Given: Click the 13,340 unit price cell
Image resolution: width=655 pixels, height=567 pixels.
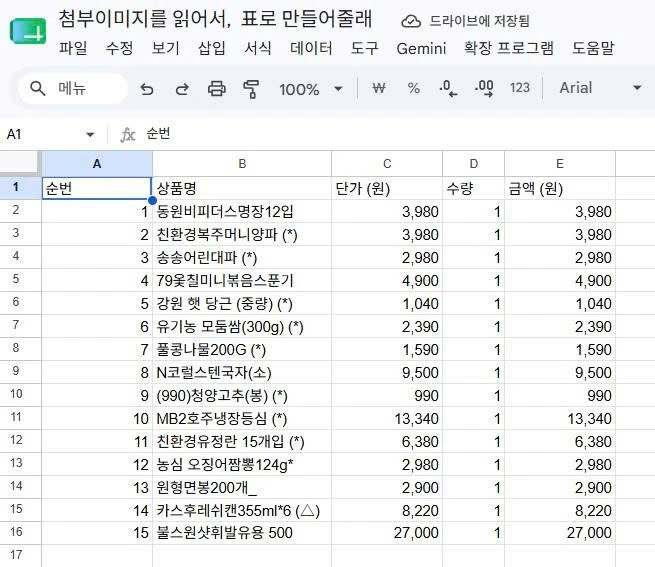Looking at the screenshot, I should pos(387,418).
